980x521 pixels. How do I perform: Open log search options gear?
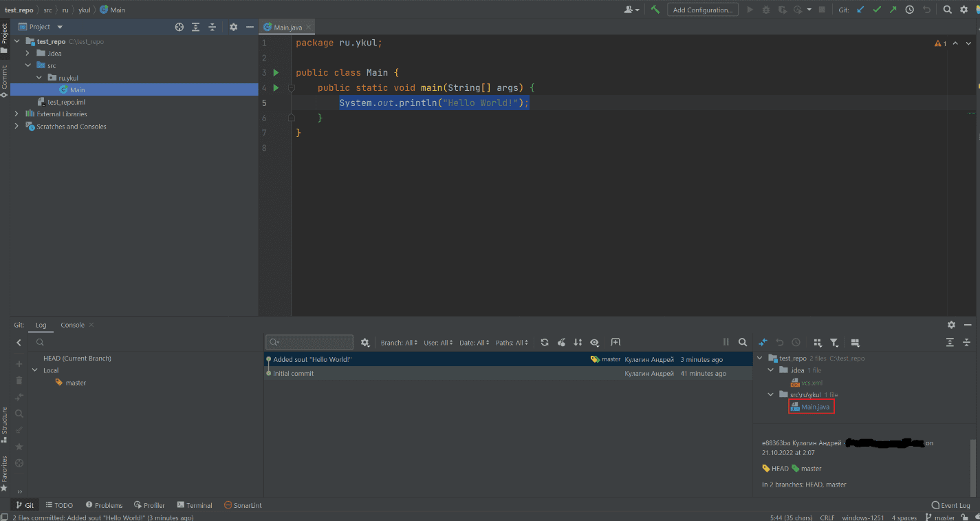click(365, 342)
